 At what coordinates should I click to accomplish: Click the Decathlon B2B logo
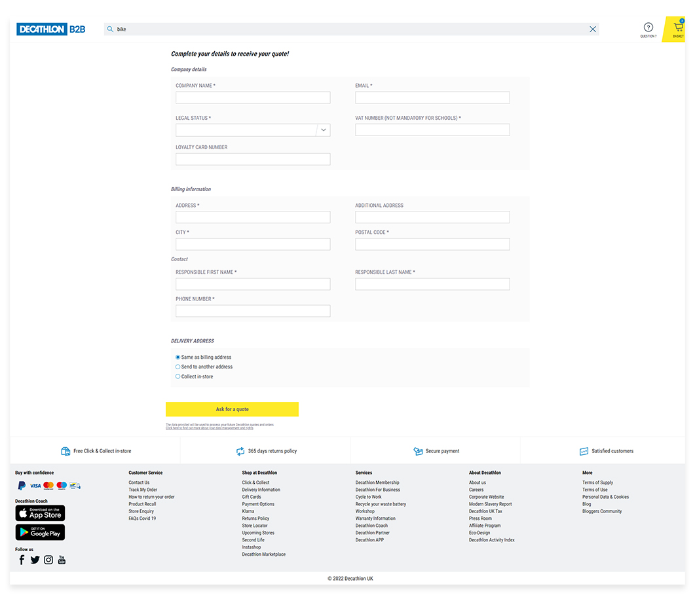[52, 29]
